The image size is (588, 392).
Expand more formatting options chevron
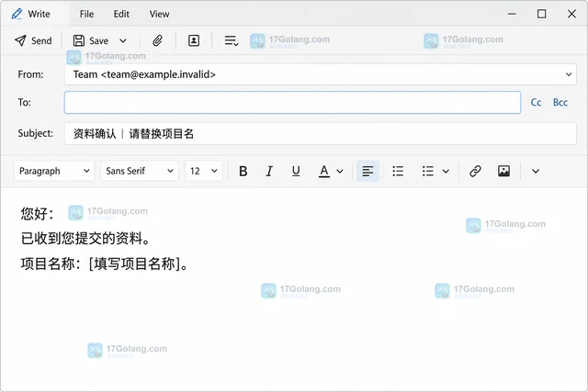coord(536,172)
